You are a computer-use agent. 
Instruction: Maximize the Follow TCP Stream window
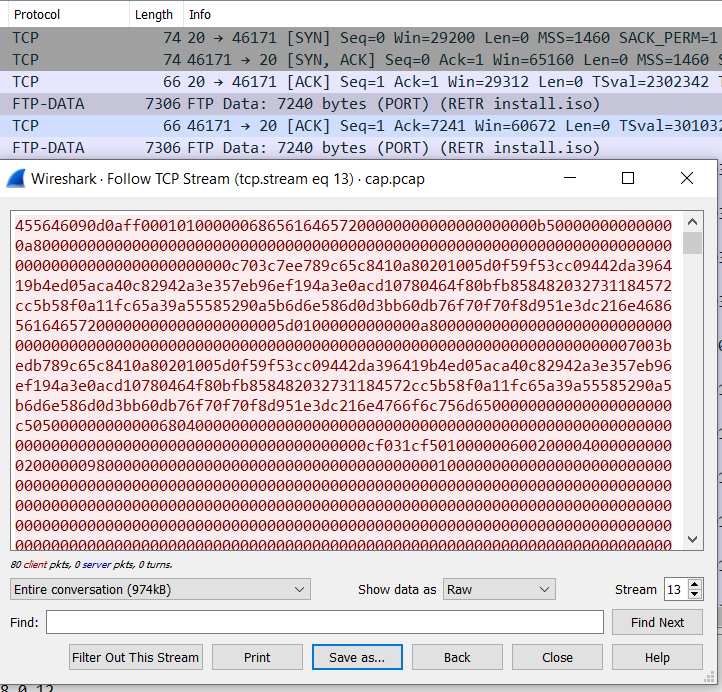628,178
